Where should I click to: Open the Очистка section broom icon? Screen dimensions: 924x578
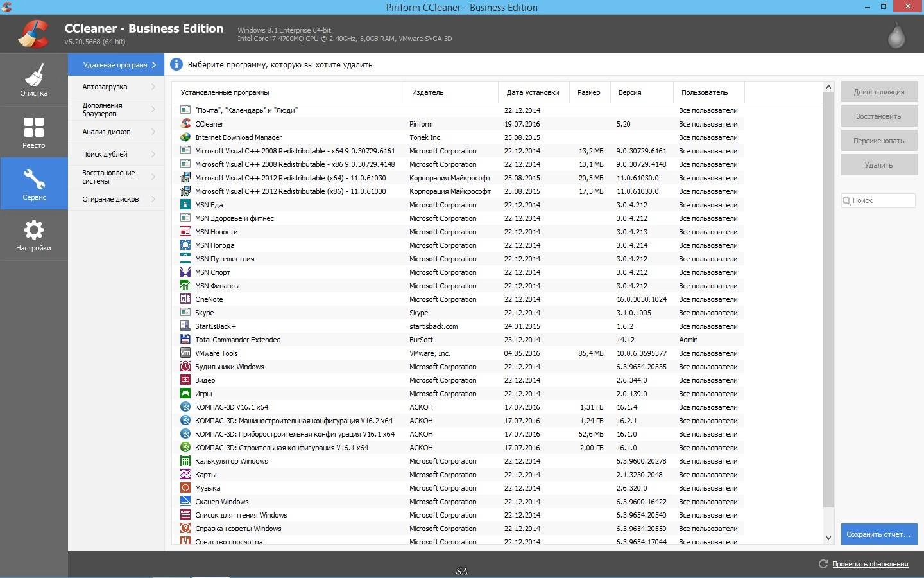pyautogui.click(x=34, y=74)
